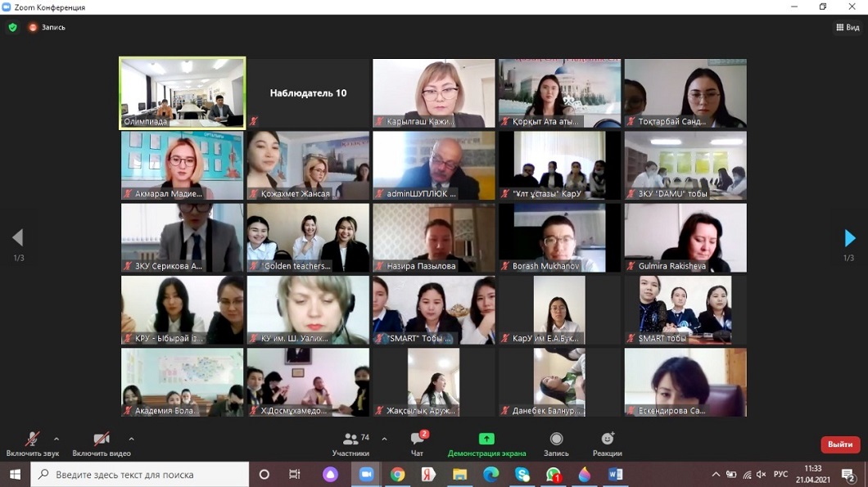Open the Чат chat panel
The width and height of the screenshot is (868, 487).
[418, 444]
